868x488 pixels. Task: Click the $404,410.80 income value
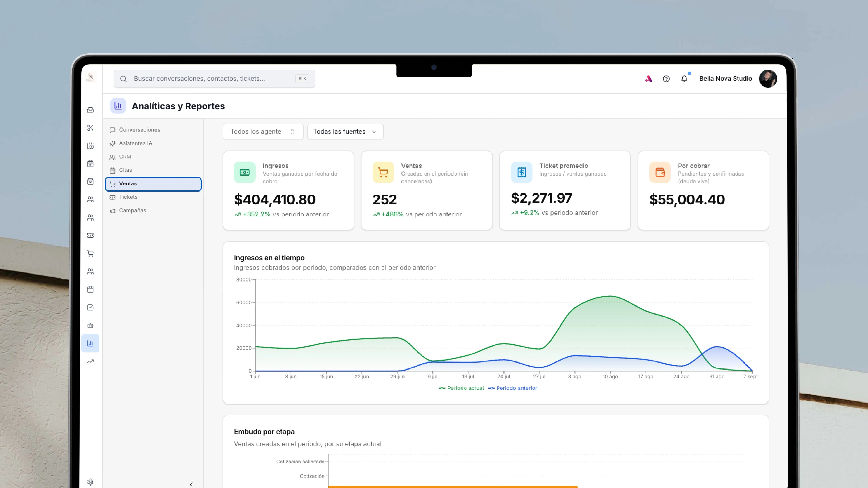pos(275,200)
